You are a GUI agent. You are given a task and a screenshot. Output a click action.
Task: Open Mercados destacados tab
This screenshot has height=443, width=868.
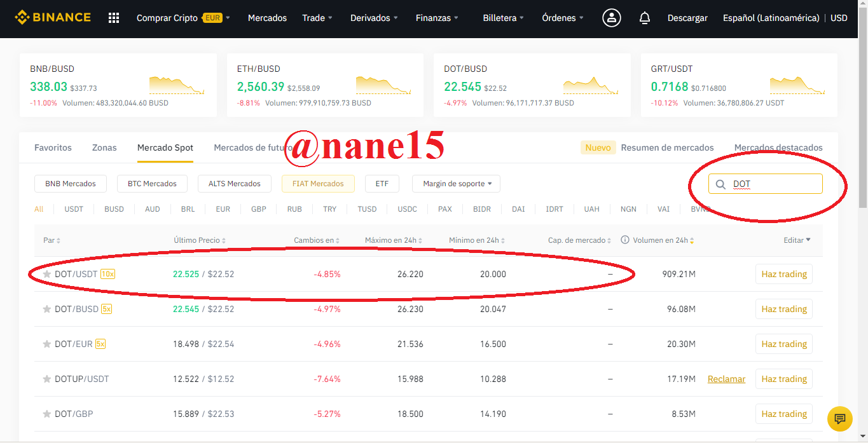click(778, 147)
